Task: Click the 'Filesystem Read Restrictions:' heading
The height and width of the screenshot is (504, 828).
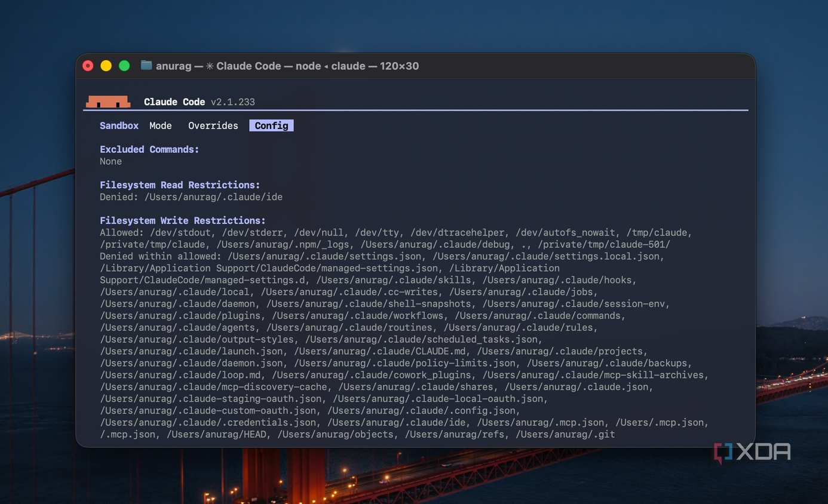Action: coord(180,185)
